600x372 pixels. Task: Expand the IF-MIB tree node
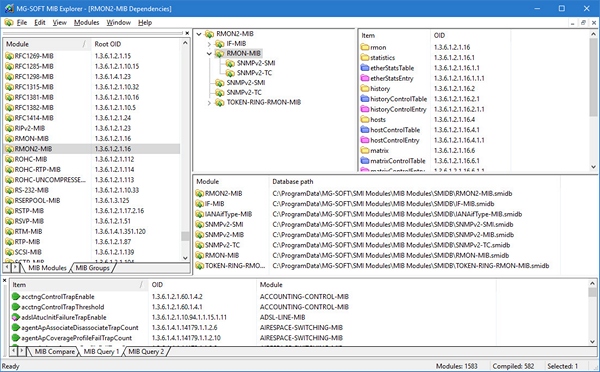click(209, 44)
